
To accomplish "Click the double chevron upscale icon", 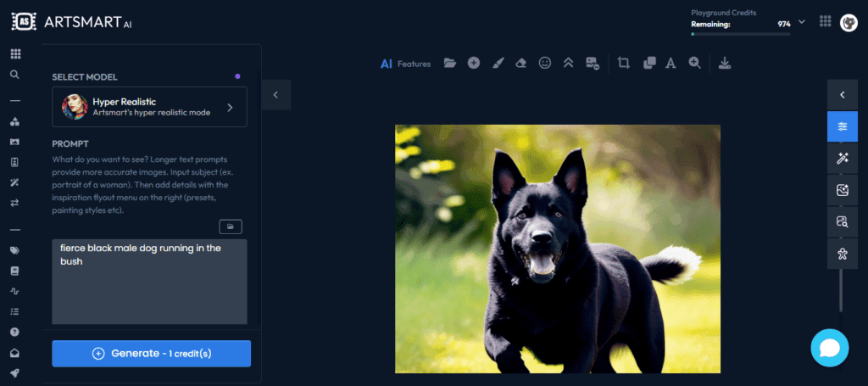I will [x=568, y=63].
